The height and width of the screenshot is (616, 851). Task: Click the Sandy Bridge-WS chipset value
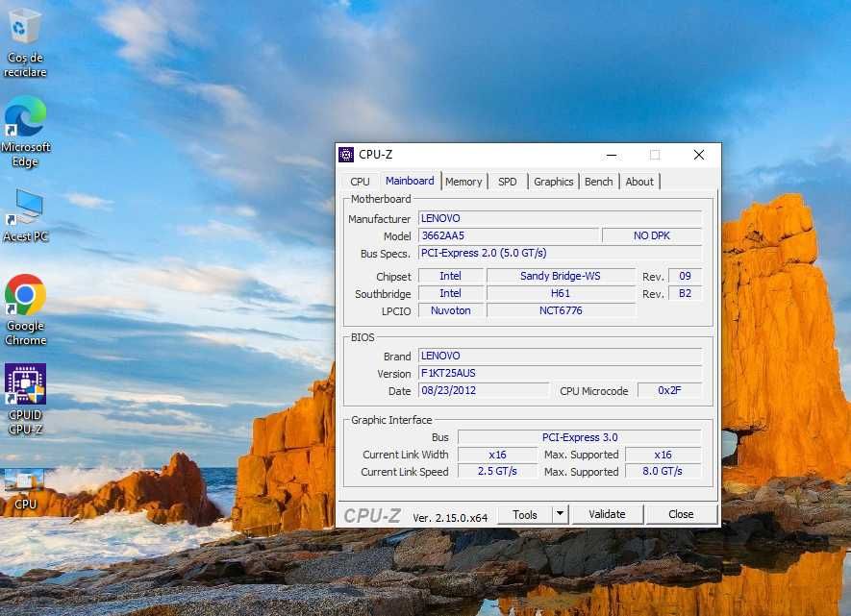point(562,276)
